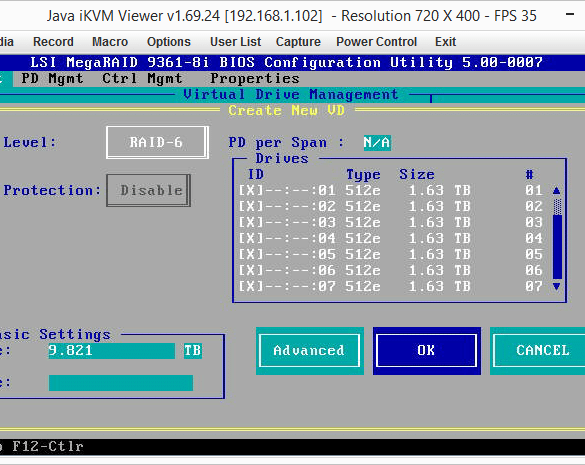Viewport: 585px width, 465px height.
Task: Click the Drives list scroll-down arrow
Action: [557, 287]
